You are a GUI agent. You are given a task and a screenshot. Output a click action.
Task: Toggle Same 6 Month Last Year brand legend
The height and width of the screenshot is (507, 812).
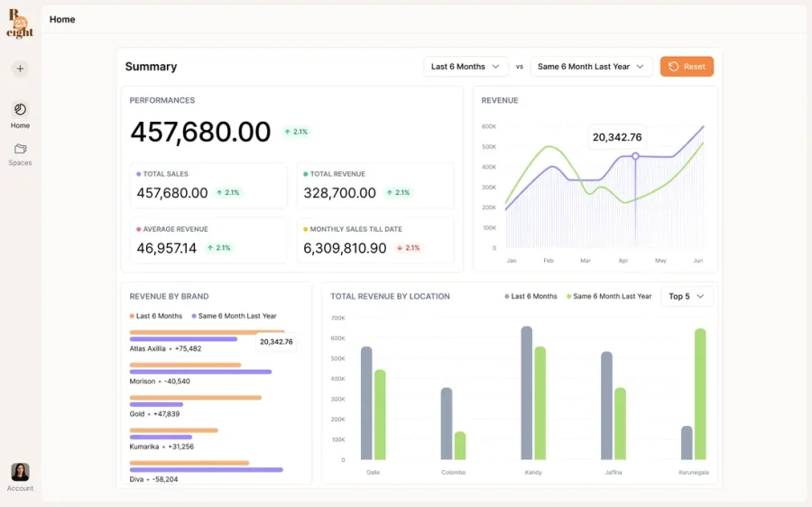click(234, 316)
